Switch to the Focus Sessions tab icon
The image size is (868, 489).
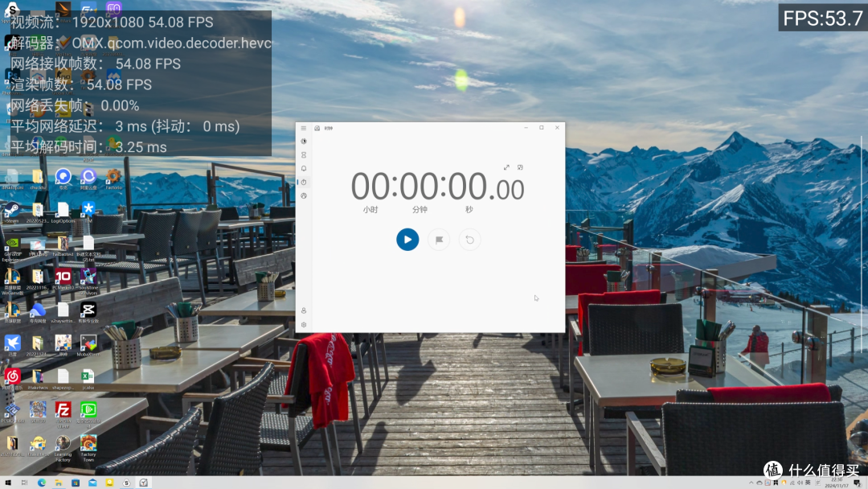pyautogui.click(x=303, y=142)
